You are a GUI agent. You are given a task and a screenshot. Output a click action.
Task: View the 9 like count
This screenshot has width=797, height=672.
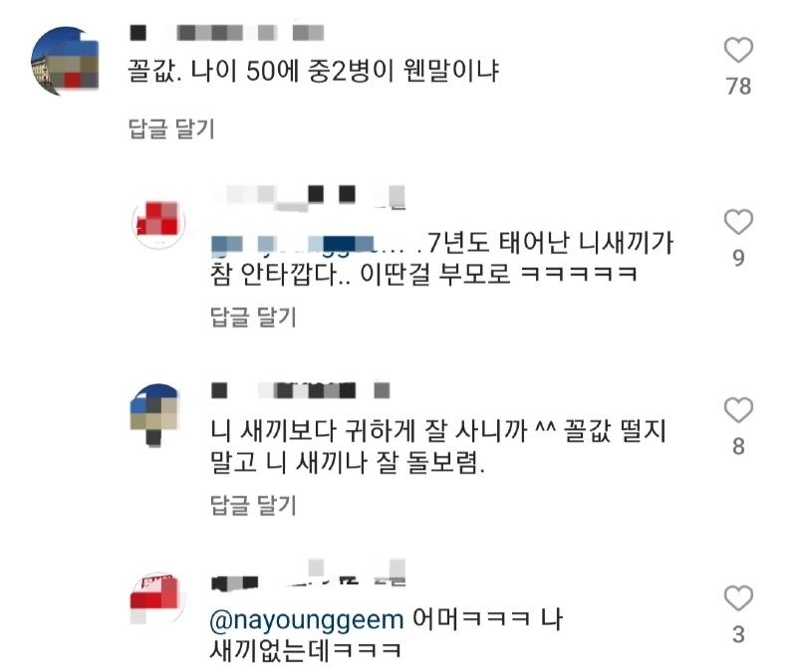[x=738, y=258]
